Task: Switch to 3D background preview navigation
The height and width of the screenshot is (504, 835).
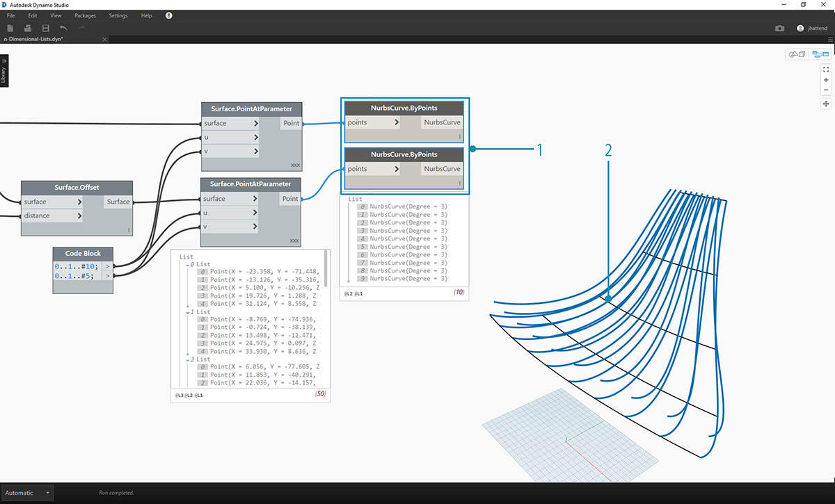Action: pos(795,54)
